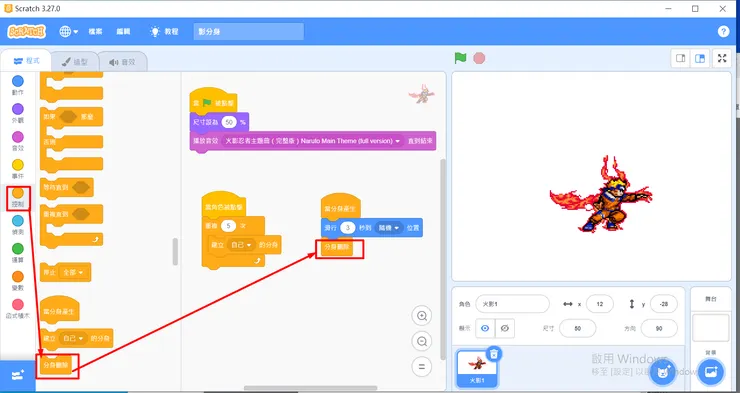Click the vertical scrollbar of the workspace

(443, 259)
